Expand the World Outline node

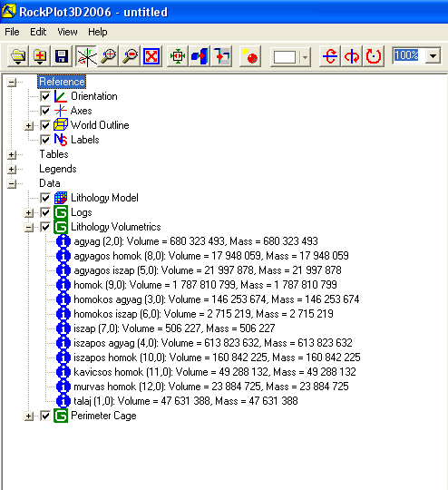29,125
